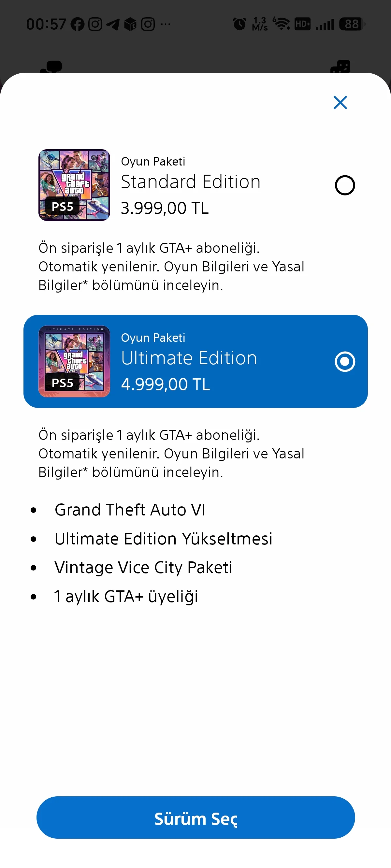Tap the Vintage Vice City Paketi item
This screenshot has width=391, height=868.
pos(144,568)
